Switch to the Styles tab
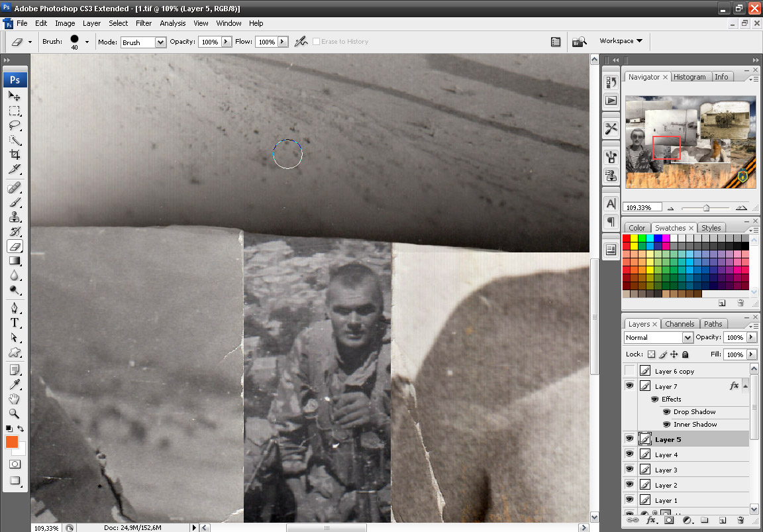This screenshot has height=532, width=763. tap(711, 228)
